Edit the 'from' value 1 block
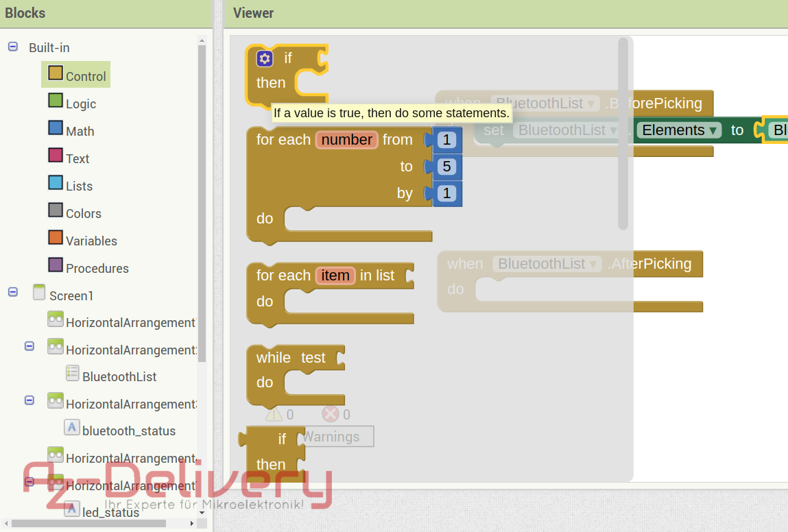 pos(446,140)
